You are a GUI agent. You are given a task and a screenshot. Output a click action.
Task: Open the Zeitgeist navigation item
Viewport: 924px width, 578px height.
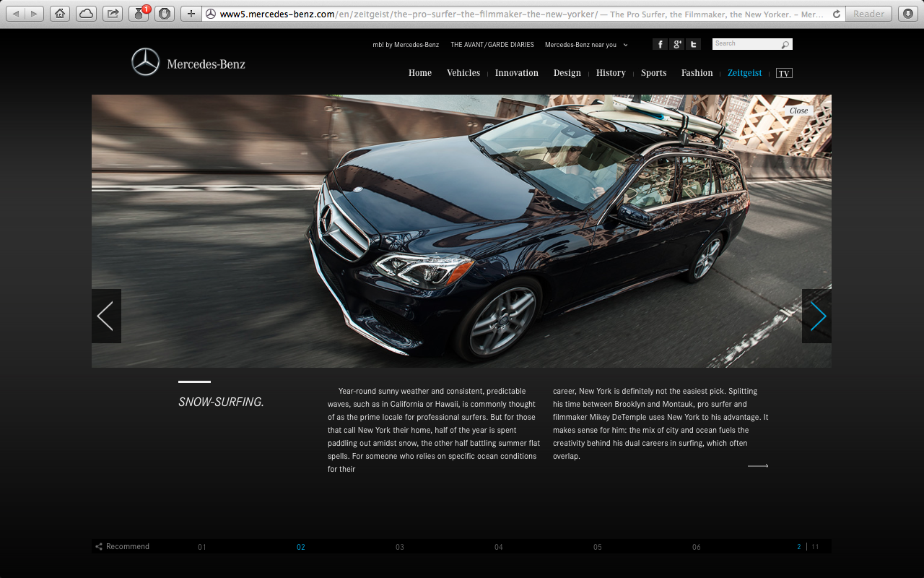745,73
